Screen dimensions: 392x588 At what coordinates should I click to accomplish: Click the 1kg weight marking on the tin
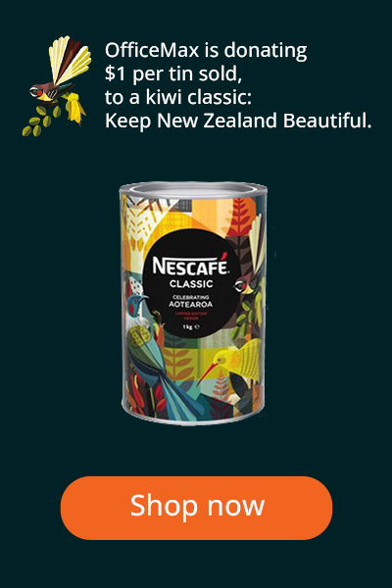[x=190, y=326]
